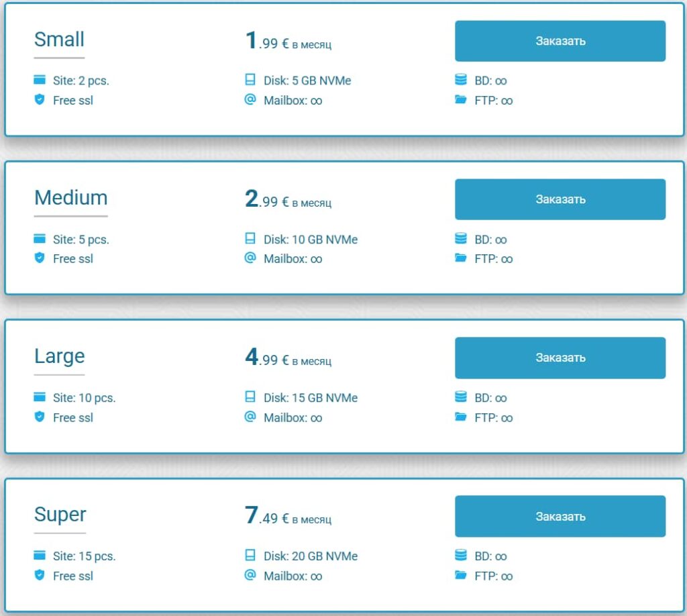687x616 pixels.
Task: Click the BD database icon in Super plan
Action: tap(460, 556)
